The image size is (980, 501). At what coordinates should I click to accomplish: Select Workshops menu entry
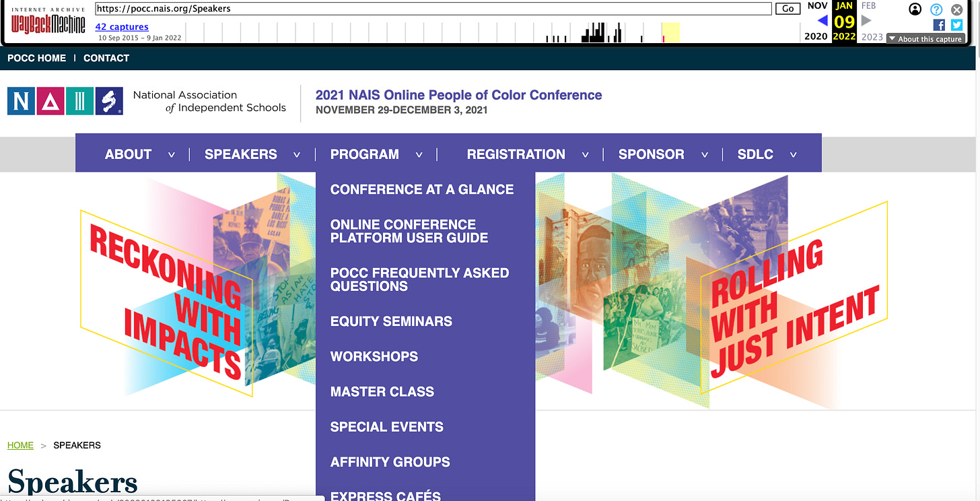374,357
